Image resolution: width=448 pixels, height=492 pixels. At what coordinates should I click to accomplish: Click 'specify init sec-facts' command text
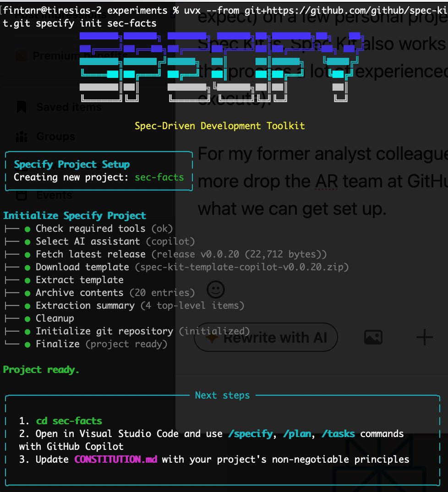pyautogui.click(x=96, y=23)
